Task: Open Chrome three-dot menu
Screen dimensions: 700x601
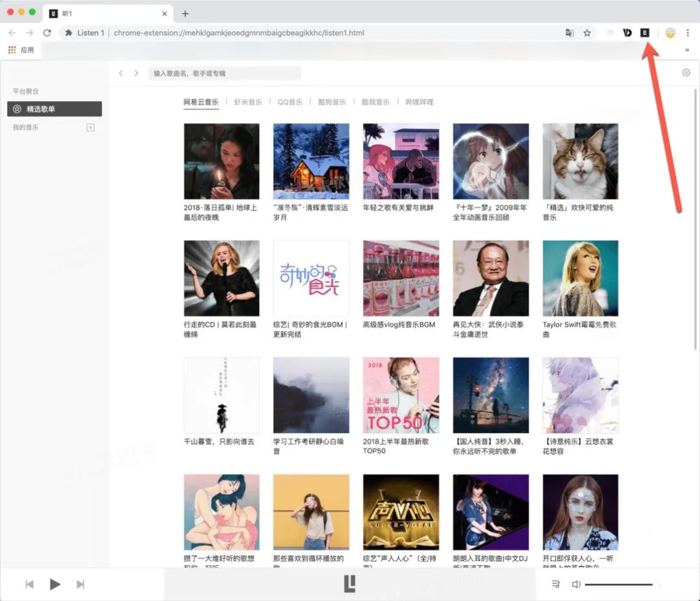Action: (688, 32)
